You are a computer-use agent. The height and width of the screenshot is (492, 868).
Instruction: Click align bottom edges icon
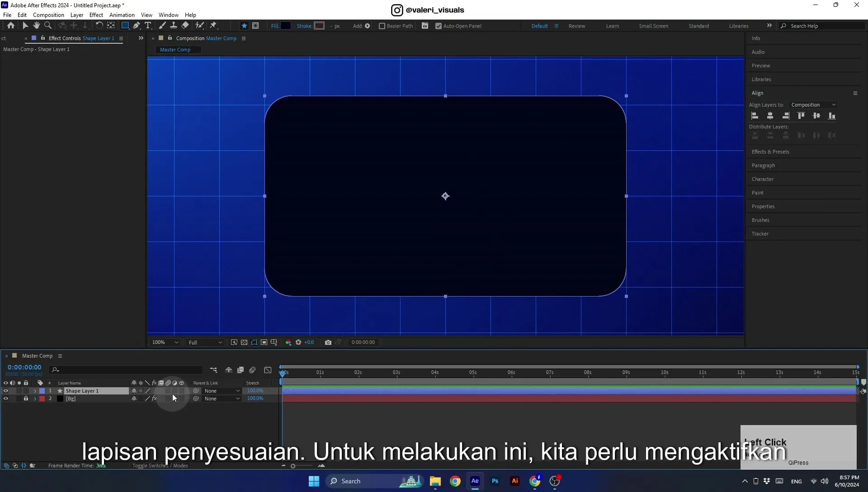point(832,116)
